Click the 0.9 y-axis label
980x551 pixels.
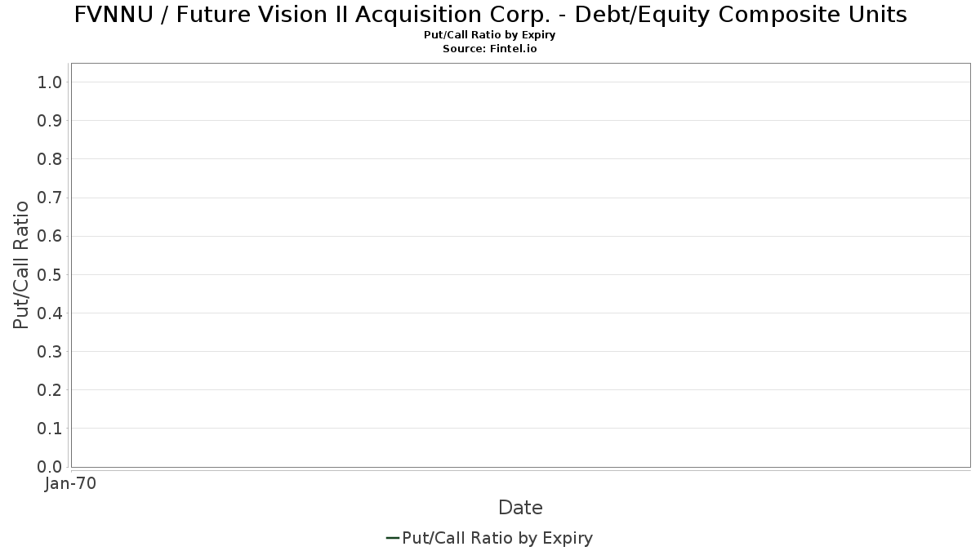50,121
